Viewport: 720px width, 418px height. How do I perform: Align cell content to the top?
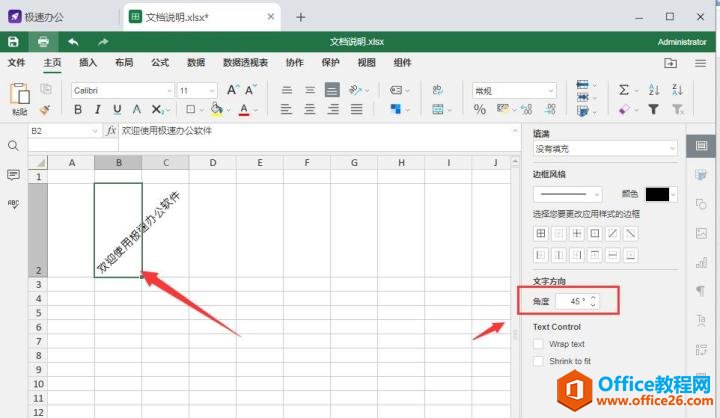point(287,90)
